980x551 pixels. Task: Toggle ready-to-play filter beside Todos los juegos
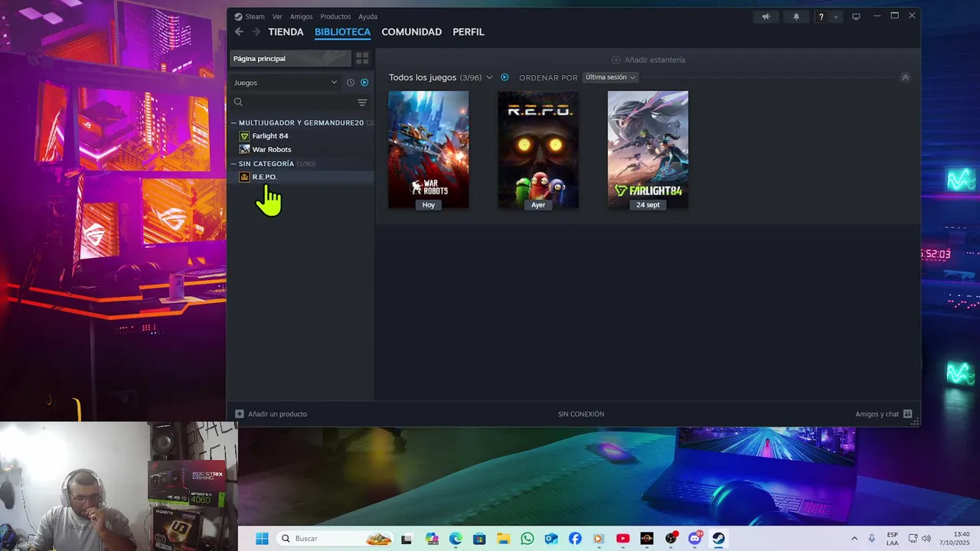pyautogui.click(x=505, y=77)
